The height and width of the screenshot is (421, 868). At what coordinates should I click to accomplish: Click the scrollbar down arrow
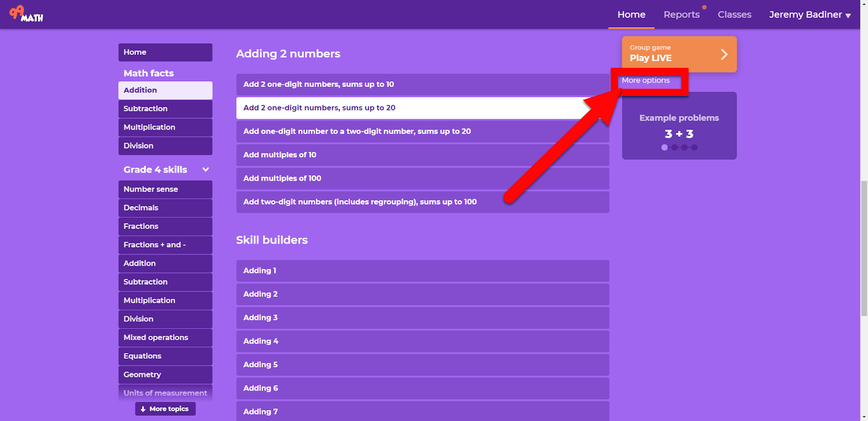point(864,417)
